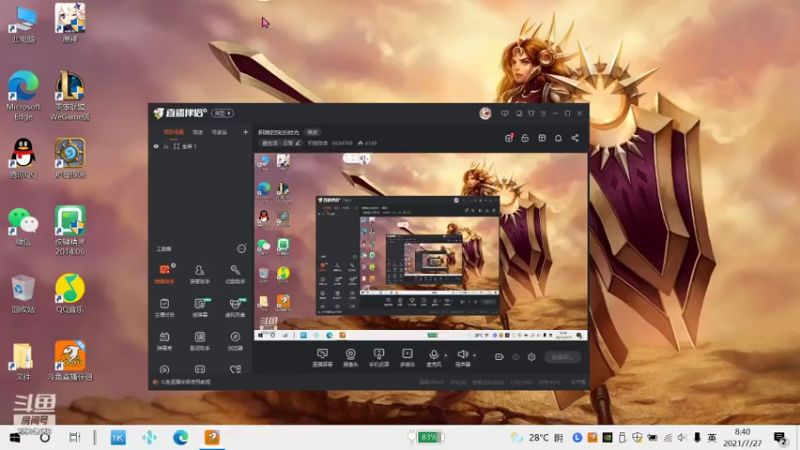
Task: Open the notification bell in the app
Action: 558,138
